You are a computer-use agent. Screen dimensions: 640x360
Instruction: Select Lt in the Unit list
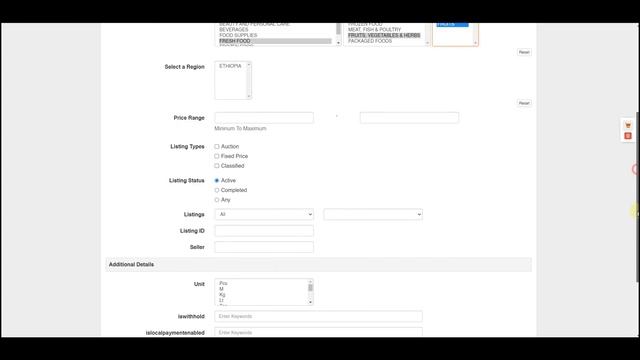pyautogui.click(x=221, y=300)
